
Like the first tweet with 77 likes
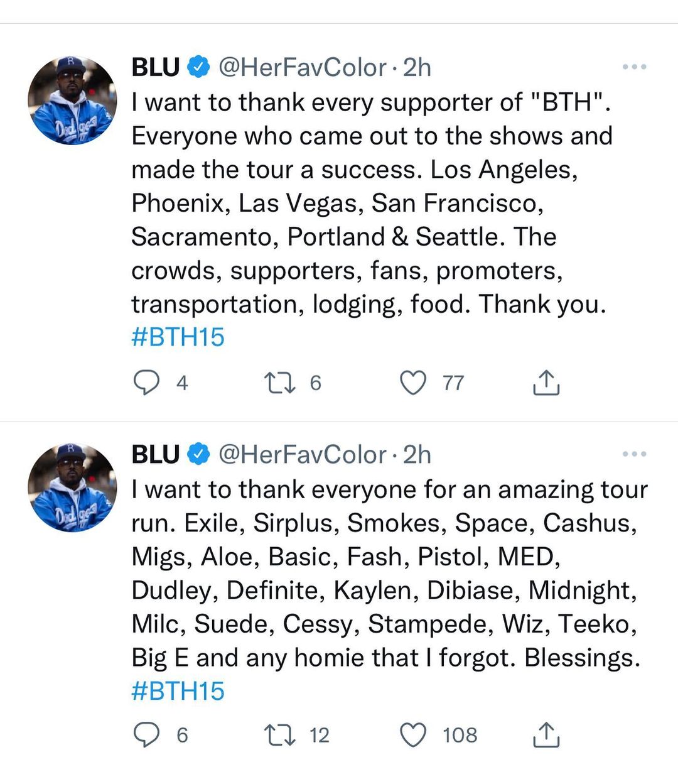tap(413, 383)
